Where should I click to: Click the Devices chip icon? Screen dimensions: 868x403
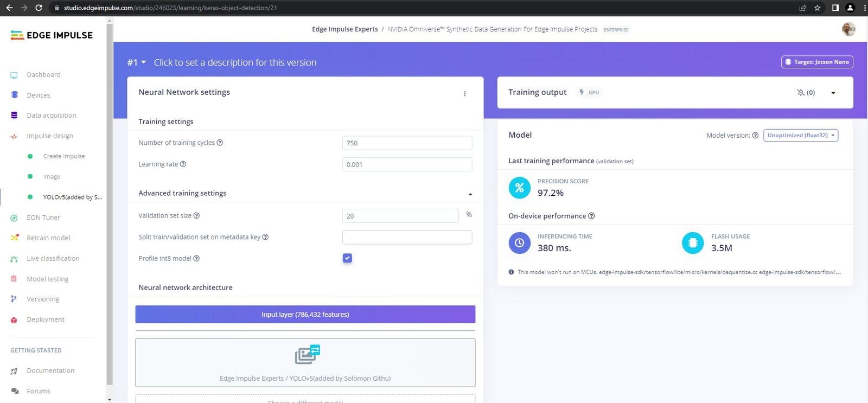click(14, 95)
